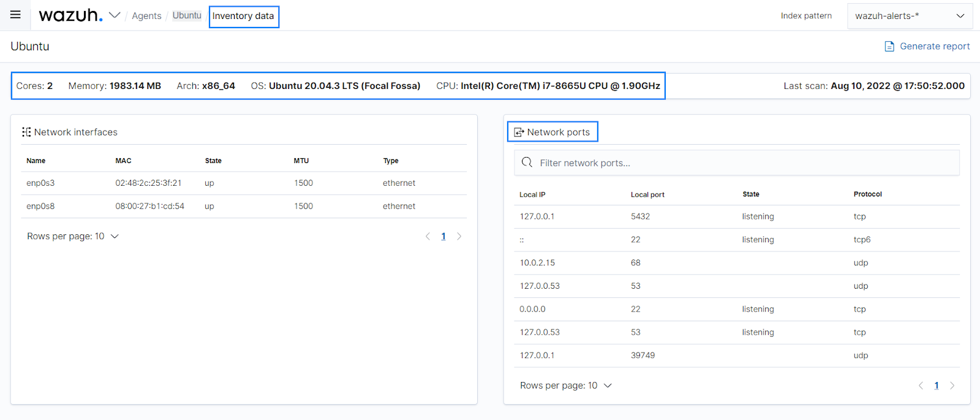Sort network interfaces by MTU column
Screen dimensions: 980x420
[x=301, y=161]
